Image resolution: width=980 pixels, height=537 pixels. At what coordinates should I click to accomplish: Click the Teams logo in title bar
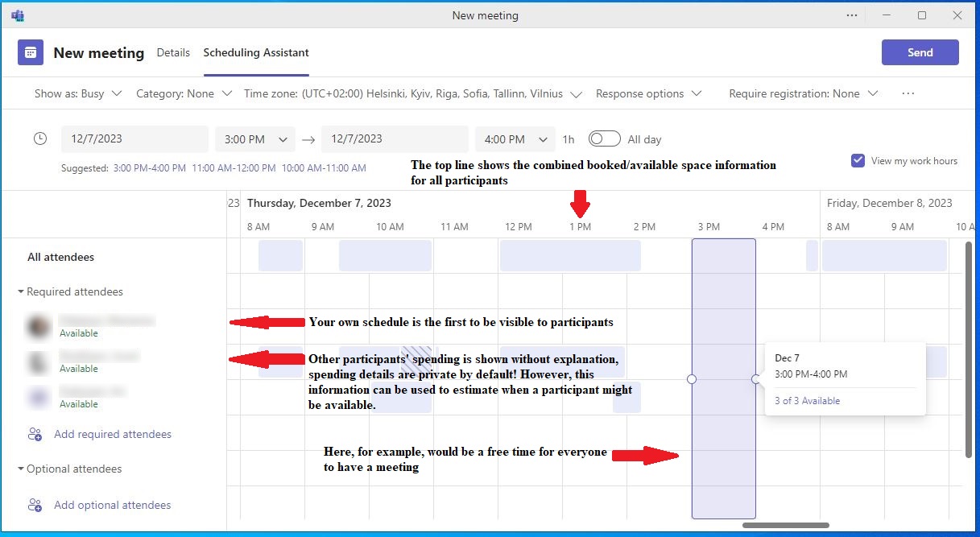coord(18,15)
